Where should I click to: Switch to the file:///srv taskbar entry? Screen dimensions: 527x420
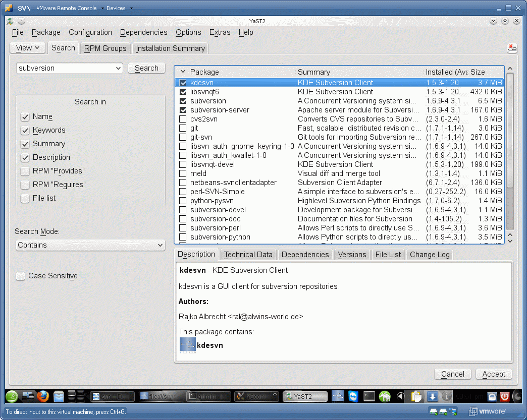[161, 396]
